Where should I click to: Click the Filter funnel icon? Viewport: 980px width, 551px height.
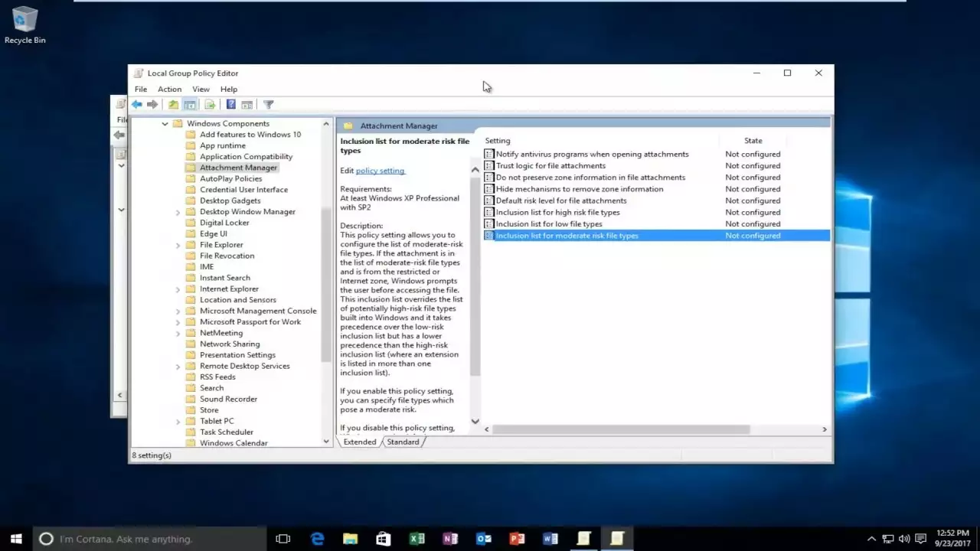[x=269, y=105]
